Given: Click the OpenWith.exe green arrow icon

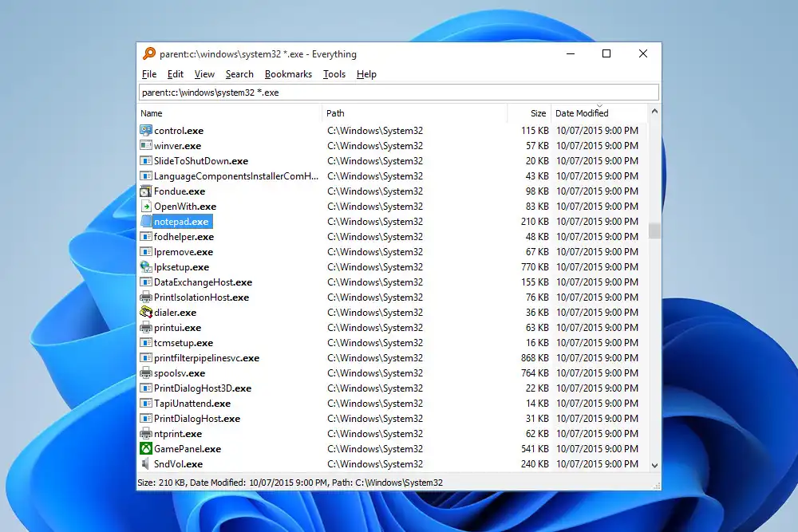Looking at the screenshot, I should (x=146, y=207).
